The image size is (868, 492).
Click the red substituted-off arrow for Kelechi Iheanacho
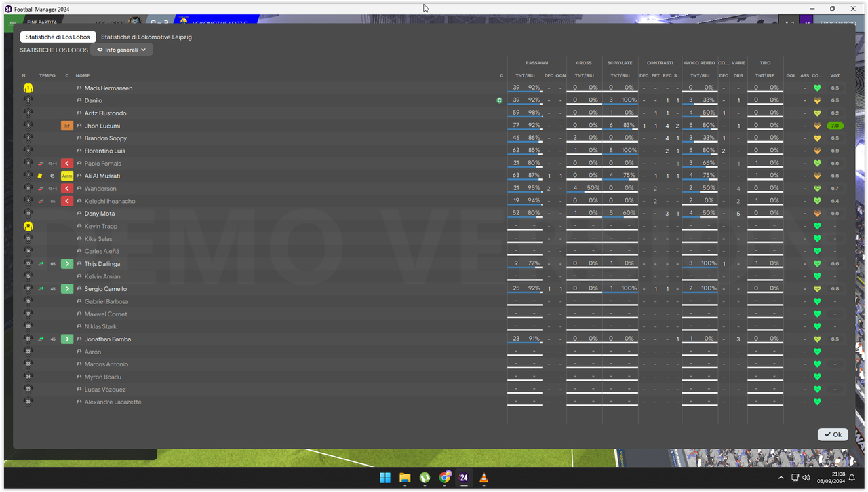[x=67, y=201]
